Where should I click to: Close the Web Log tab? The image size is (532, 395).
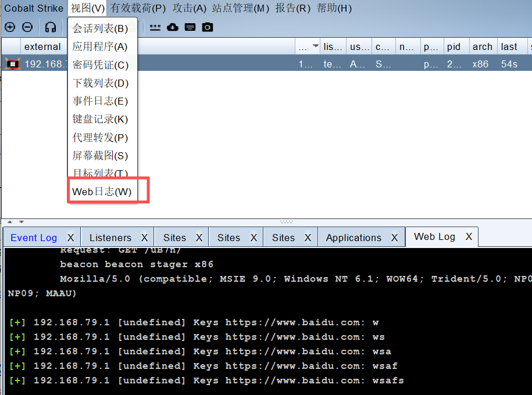[x=469, y=236]
